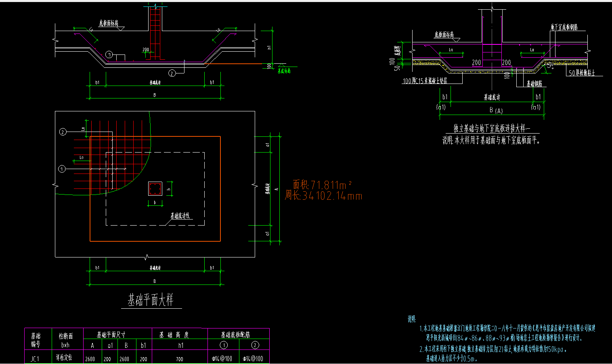Click the 2600 value under column B
The height and width of the screenshot is (364, 612).
(124, 359)
